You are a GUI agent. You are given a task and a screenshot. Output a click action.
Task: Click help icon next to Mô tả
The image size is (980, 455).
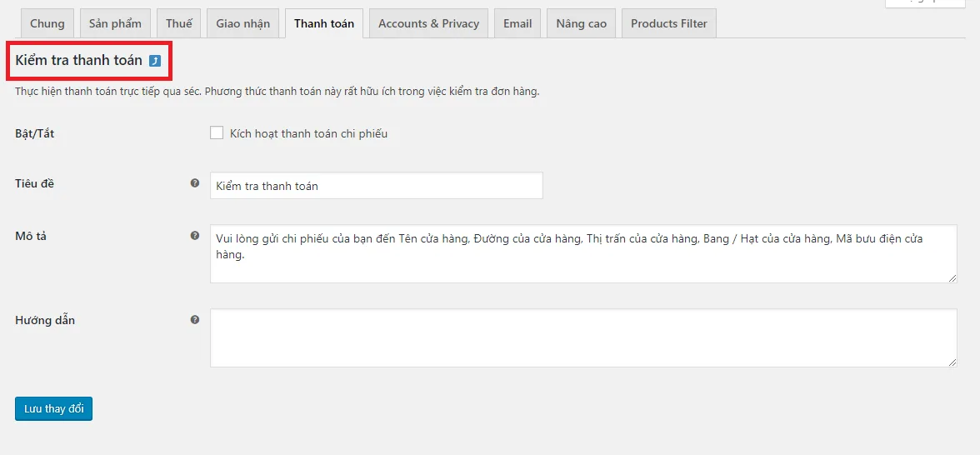pyautogui.click(x=195, y=236)
